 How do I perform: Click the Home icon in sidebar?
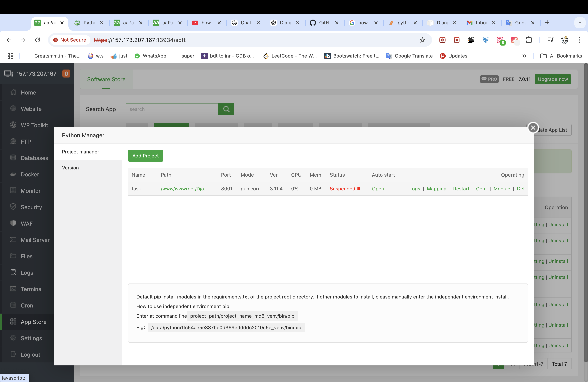tap(13, 92)
